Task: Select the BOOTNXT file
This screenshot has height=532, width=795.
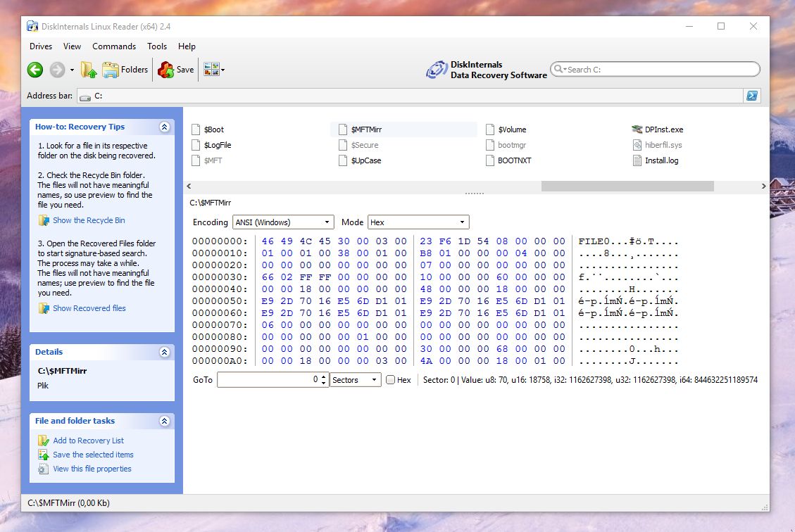Action: point(508,160)
